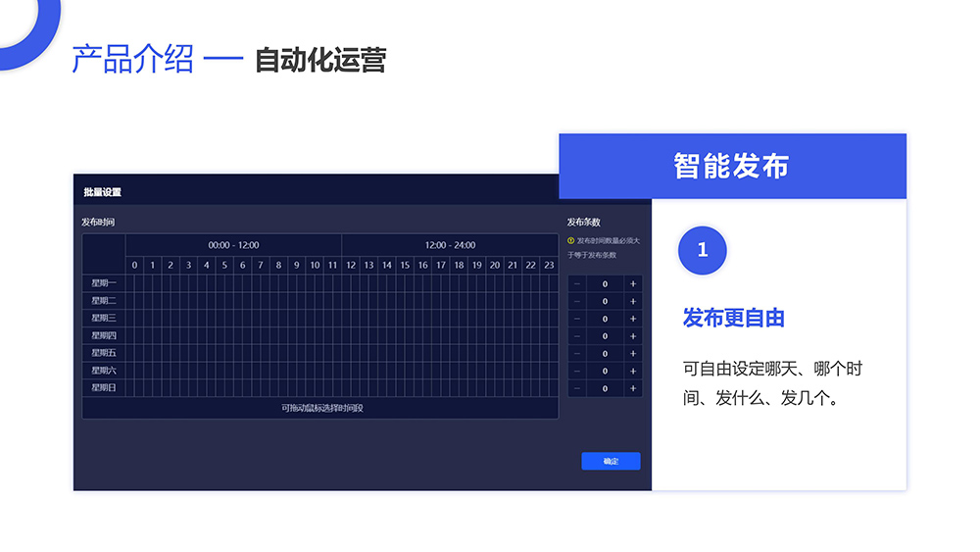Select the 星期一 row label
Screen dimensions: 980x552
[x=104, y=283]
